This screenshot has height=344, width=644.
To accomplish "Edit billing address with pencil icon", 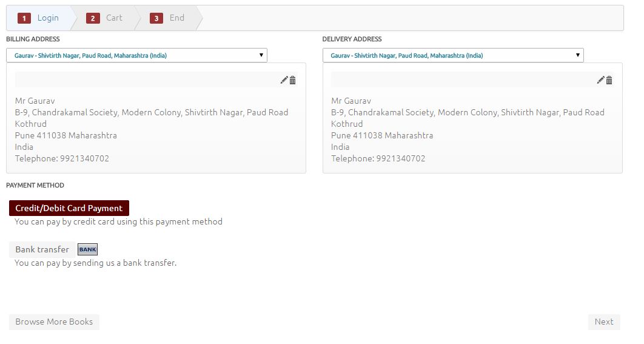I will pyautogui.click(x=284, y=80).
